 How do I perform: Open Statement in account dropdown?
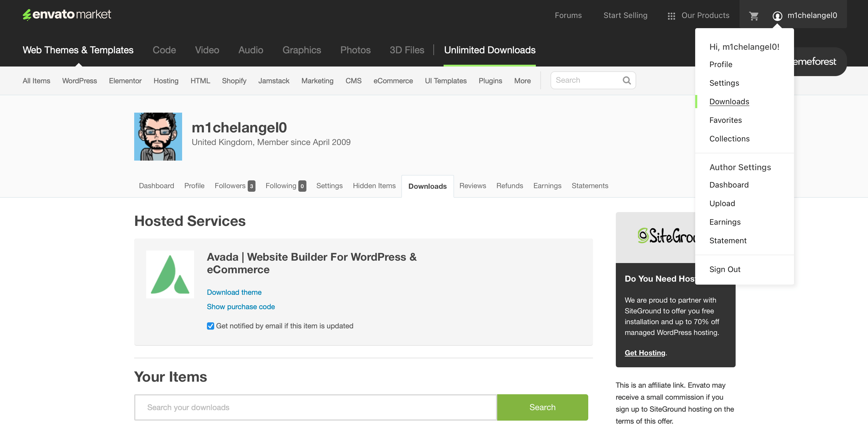tap(728, 240)
